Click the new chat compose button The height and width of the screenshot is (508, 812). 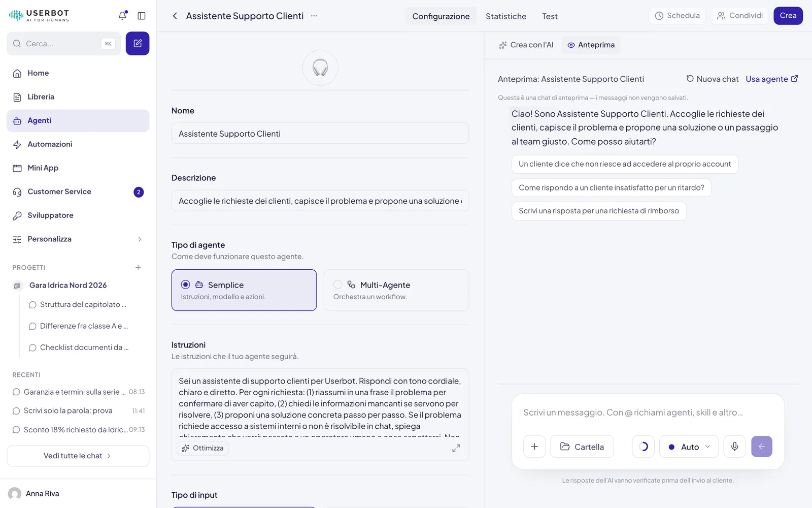tap(138, 44)
